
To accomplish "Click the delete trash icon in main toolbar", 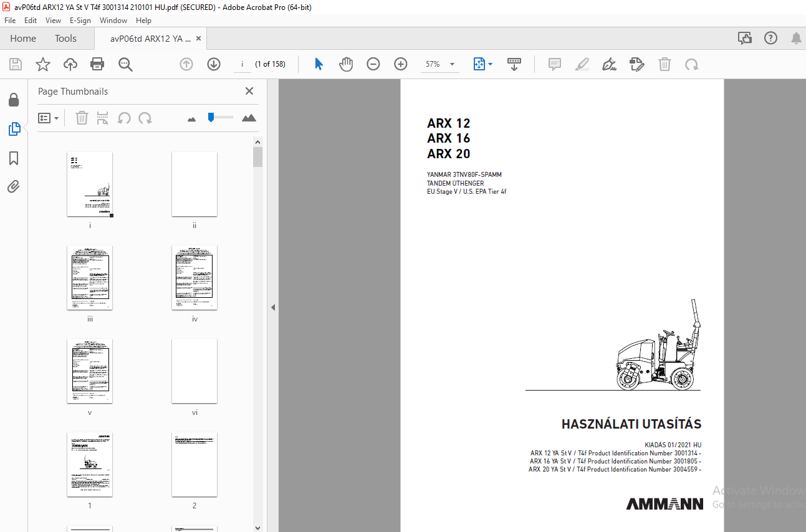I will 665,64.
